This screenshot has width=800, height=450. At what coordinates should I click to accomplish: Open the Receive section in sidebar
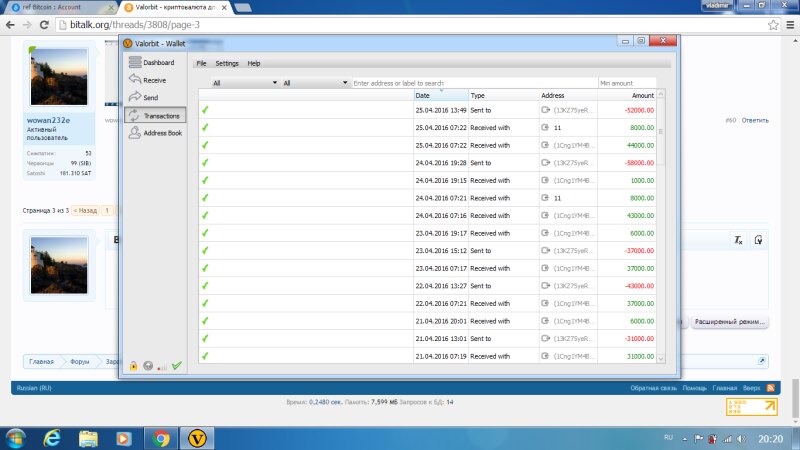pos(150,80)
